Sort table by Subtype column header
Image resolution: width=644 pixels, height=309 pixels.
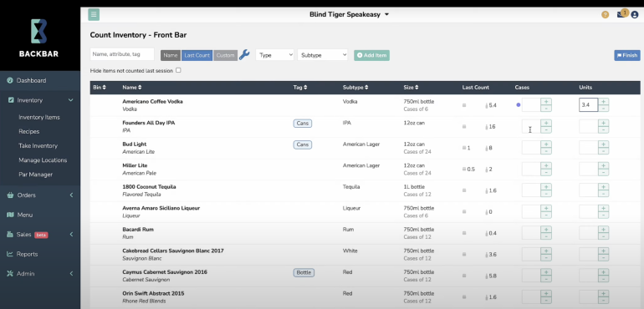(x=355, y=88)
